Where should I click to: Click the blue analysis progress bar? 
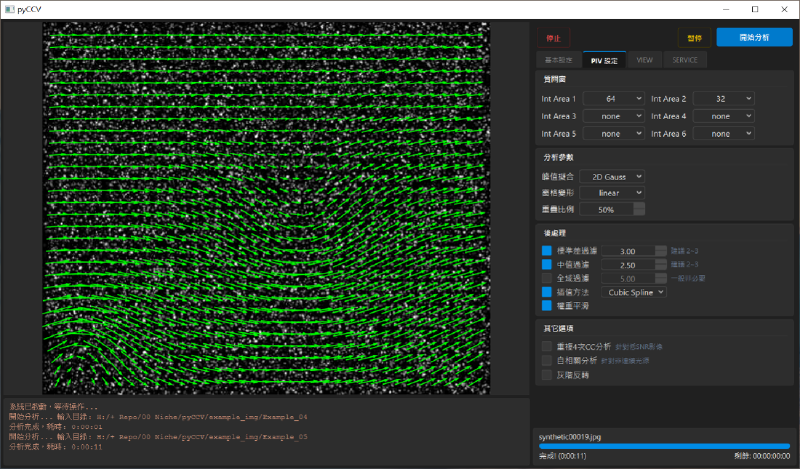coord(664,447)
